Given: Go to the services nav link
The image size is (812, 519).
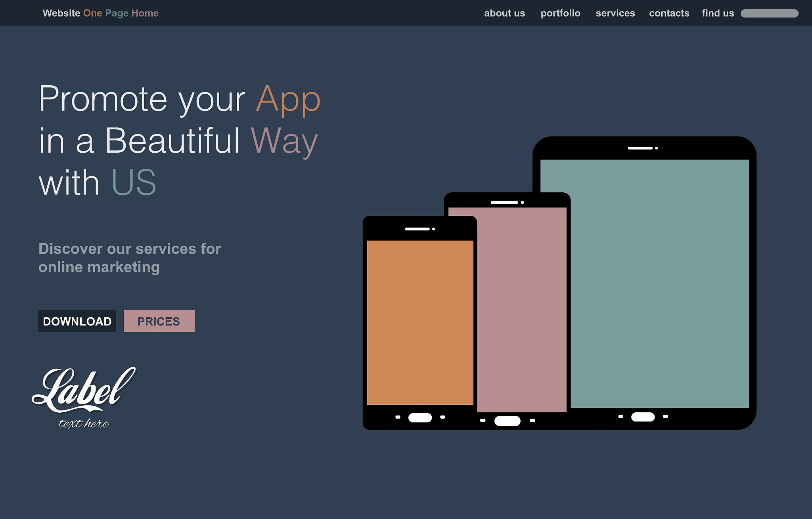Looking at the screenshot, I should point(615,13).
